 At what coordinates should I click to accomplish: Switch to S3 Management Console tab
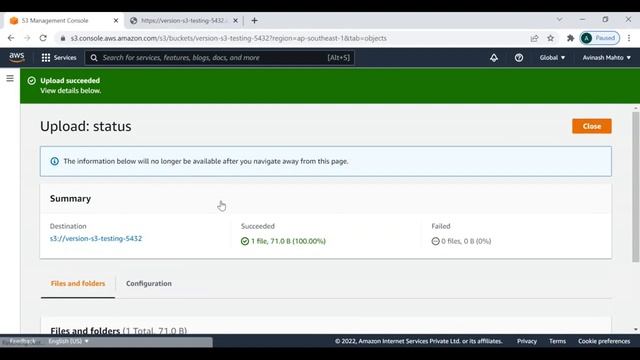pos(63,20)
